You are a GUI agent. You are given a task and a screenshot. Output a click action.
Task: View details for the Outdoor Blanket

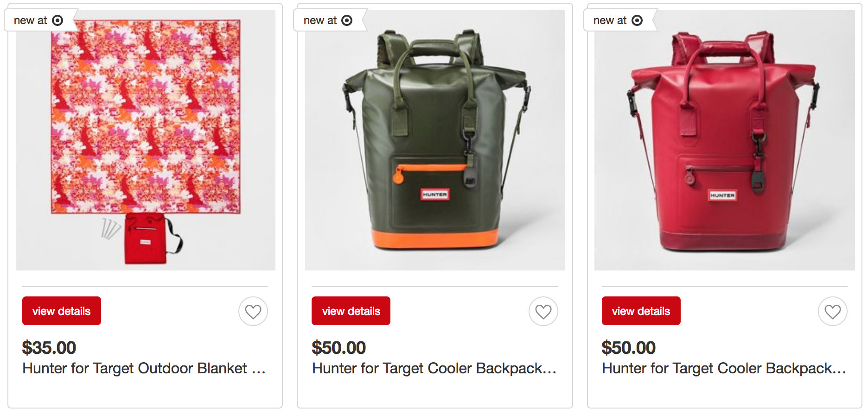point(62,311)
